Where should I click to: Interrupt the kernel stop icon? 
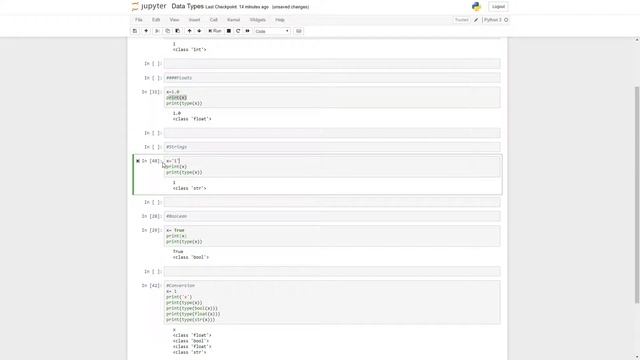pyautogui.click(x=229, y=31)
